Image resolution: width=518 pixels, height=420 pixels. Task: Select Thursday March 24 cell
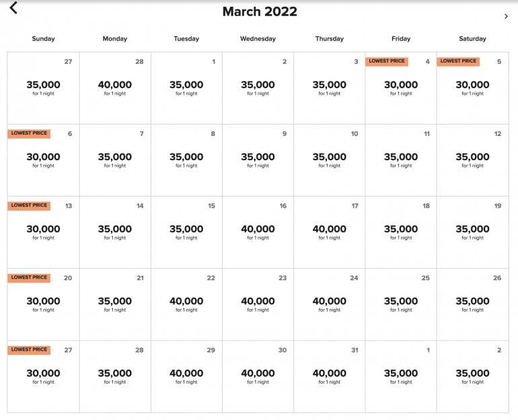(x=330, y=304)
